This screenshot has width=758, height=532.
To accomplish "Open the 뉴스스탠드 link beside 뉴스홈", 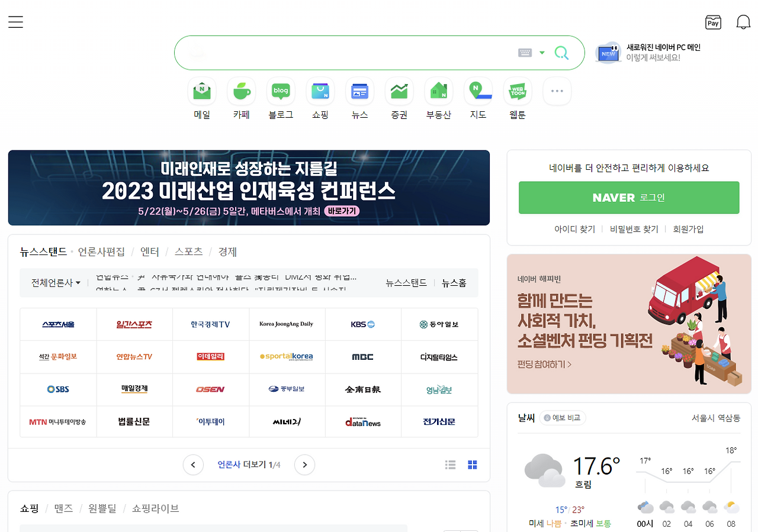I will (x=406, y=283).
